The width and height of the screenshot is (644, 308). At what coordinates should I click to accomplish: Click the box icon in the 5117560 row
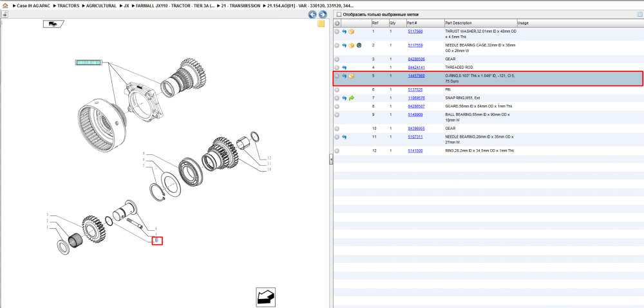pos(352,31)
